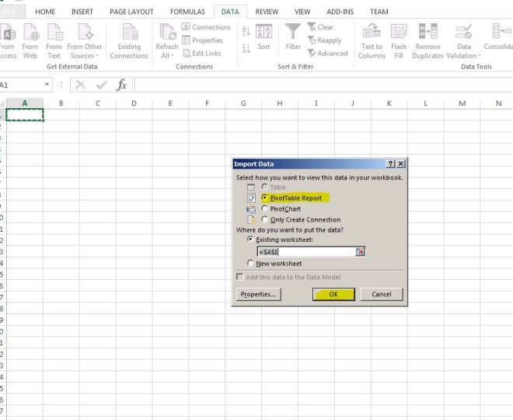Click the From Text import icon
Screen dimensions: 513x420
[x=54, y=33]
